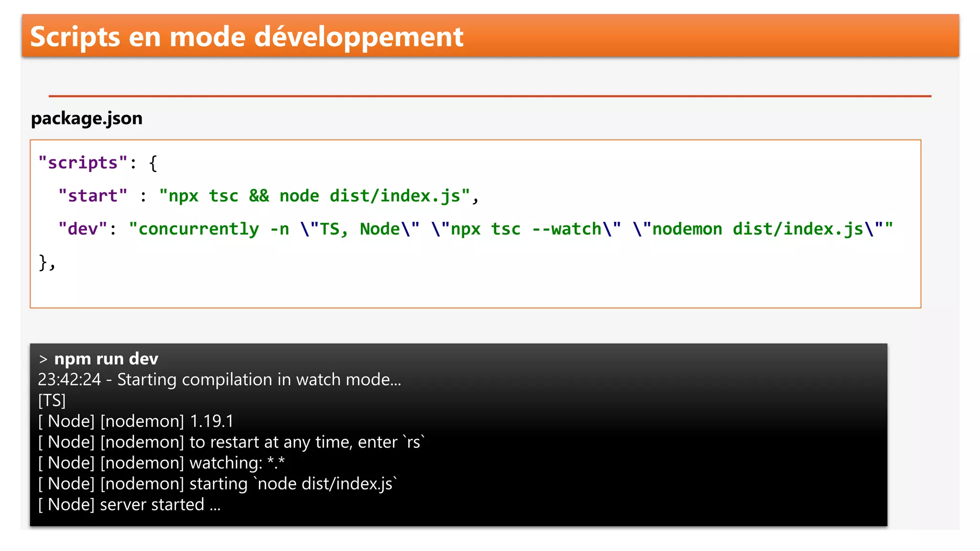Click the "npm run dev" terminal command
This screenshot has width=980, height=551.
tap(106, 359)
